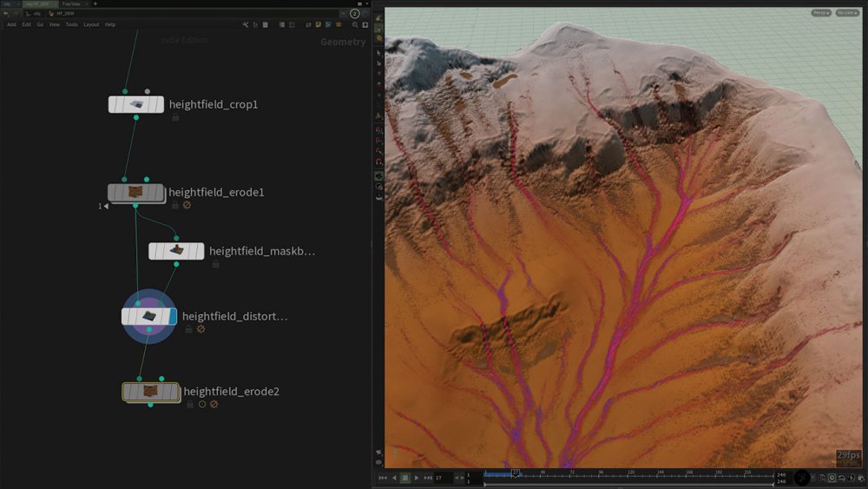Viewport: 868px width, 489px height.
Task: Play timeline backward
Action: pos(394,478)
